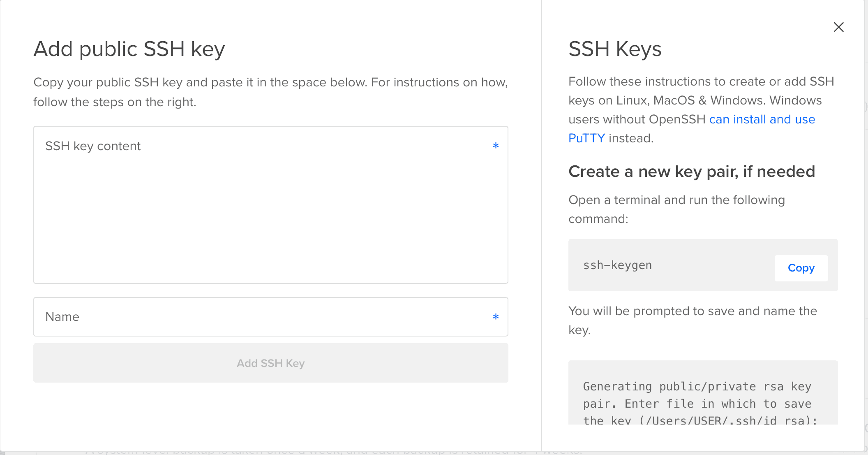This screenshot has height=455, width=868.
Task: Copy the ssh-keygen command
Action: 801,268
